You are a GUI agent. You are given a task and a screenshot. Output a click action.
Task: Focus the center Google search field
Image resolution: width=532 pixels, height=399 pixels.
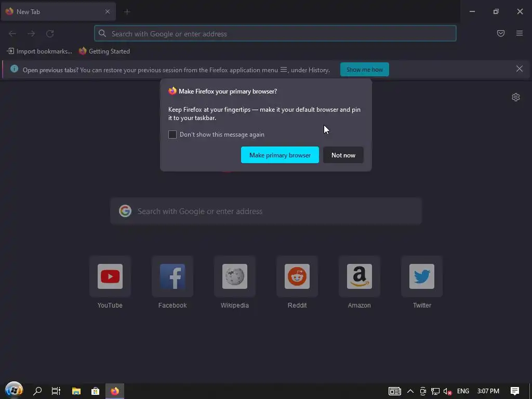click(266, 211)
